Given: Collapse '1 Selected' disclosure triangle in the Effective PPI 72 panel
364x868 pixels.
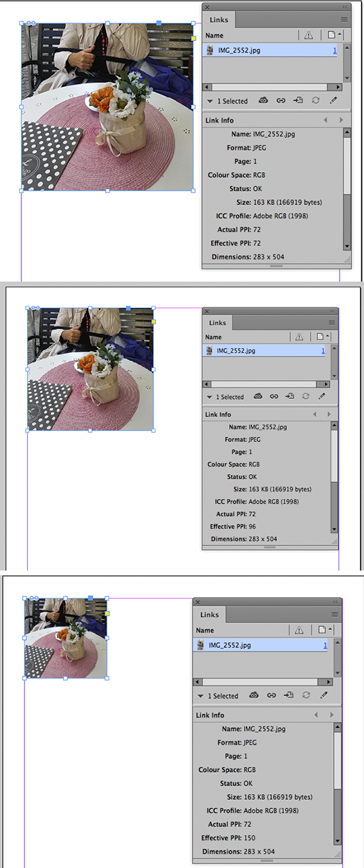Looking at the screenshot, I should 209,101.
